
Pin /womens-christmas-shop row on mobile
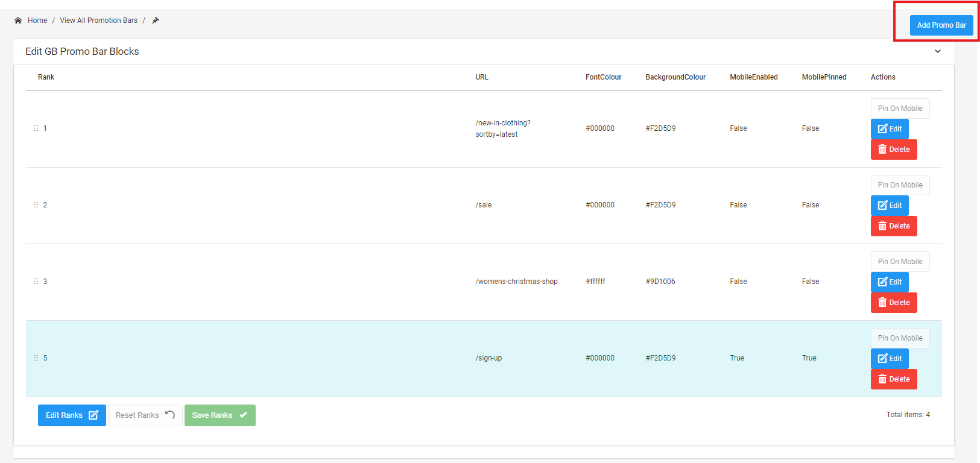900,262
